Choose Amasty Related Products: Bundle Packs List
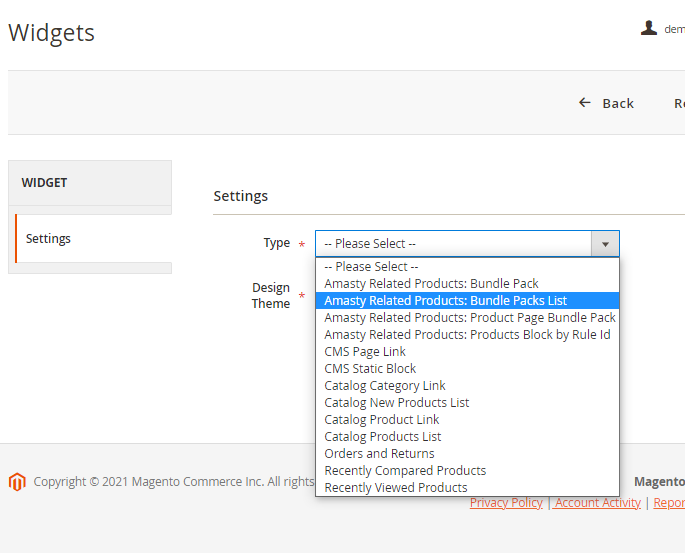The height and width of the screenshot is (553, 685). click(x=467, y=301)
